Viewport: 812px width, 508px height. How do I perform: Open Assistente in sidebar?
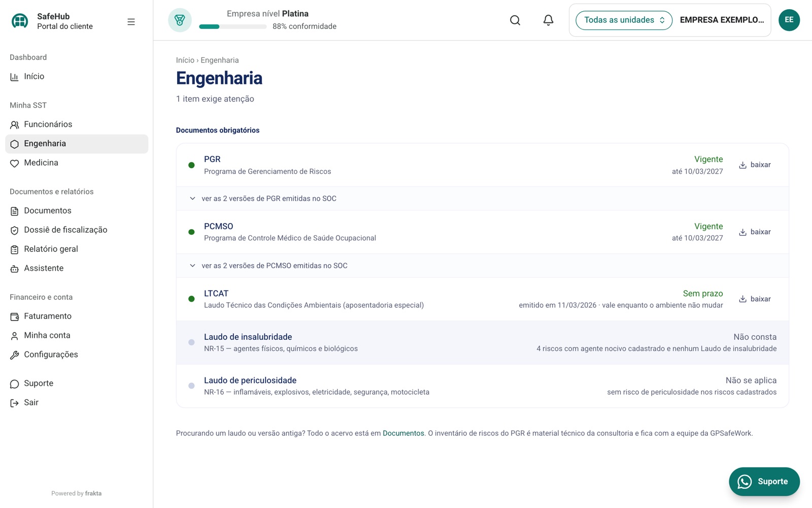pos(77,269)
